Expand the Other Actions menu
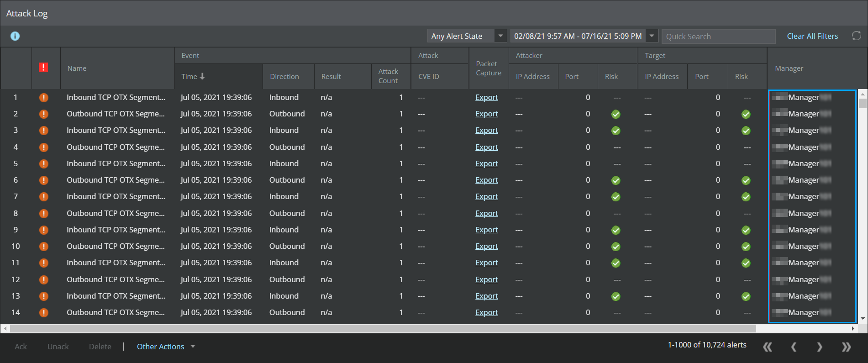868x363 pixels. click(166, 347)
